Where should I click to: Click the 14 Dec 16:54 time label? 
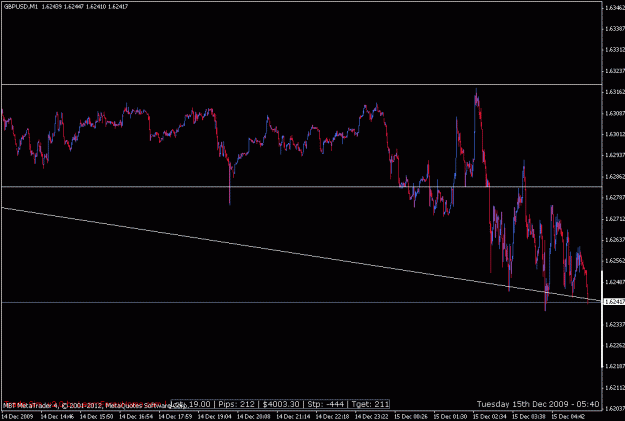point(136,417)
